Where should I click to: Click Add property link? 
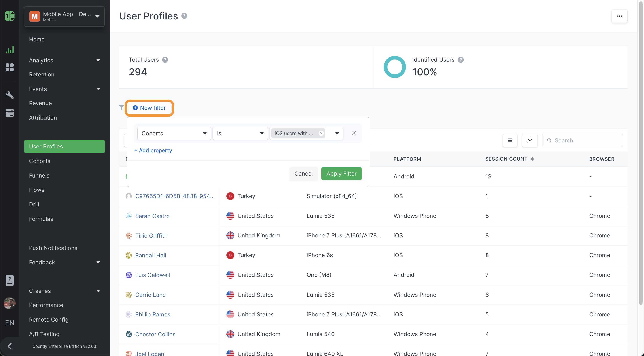[x=153, y=150]
